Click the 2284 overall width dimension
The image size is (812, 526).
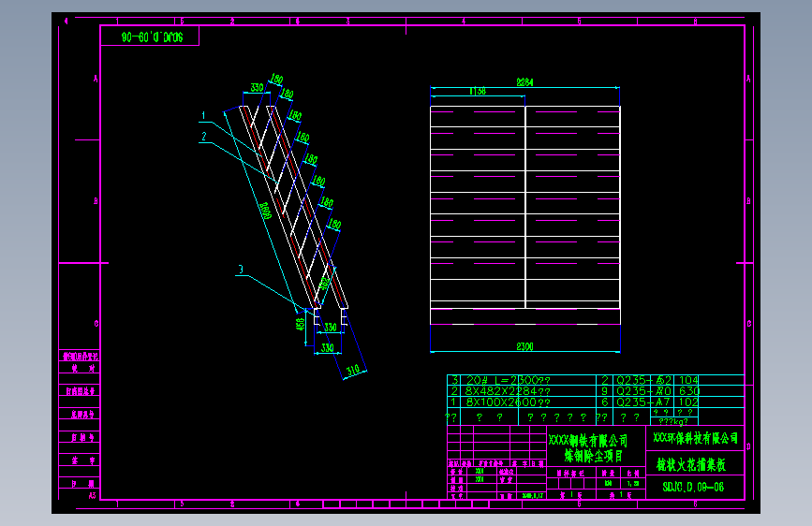click(x=524, y=81)
